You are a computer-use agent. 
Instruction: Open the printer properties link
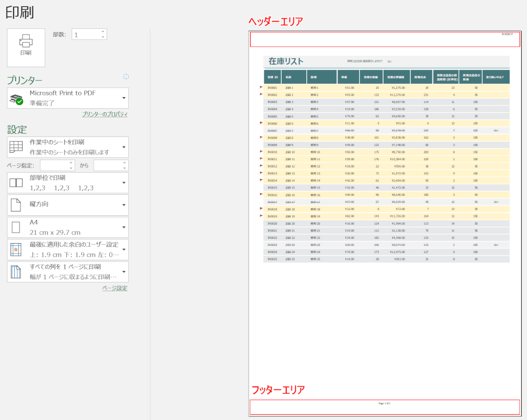[105, 114]
